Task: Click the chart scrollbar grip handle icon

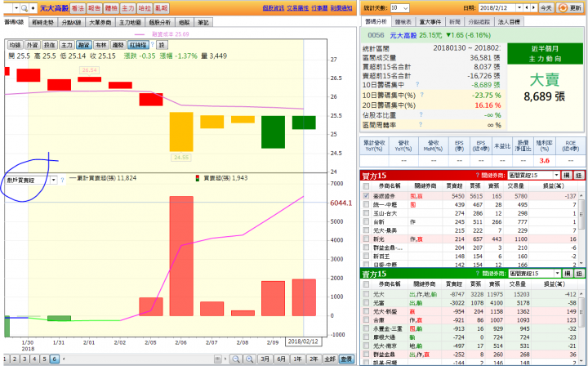Action: click(217, 359)
